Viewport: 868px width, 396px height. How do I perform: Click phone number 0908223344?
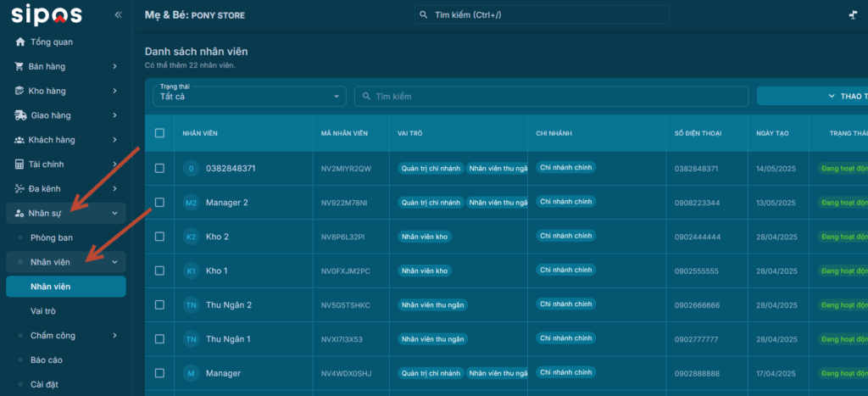click(697, 203)
